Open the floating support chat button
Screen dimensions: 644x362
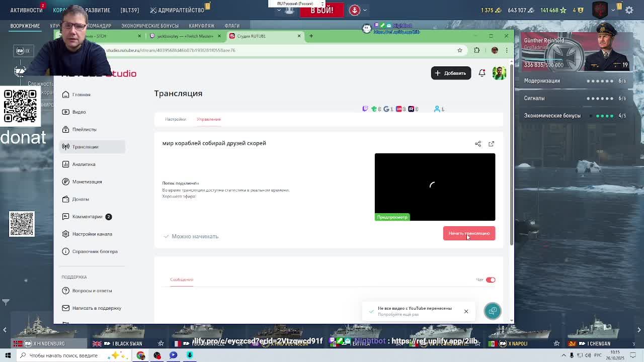pos(493,311)
